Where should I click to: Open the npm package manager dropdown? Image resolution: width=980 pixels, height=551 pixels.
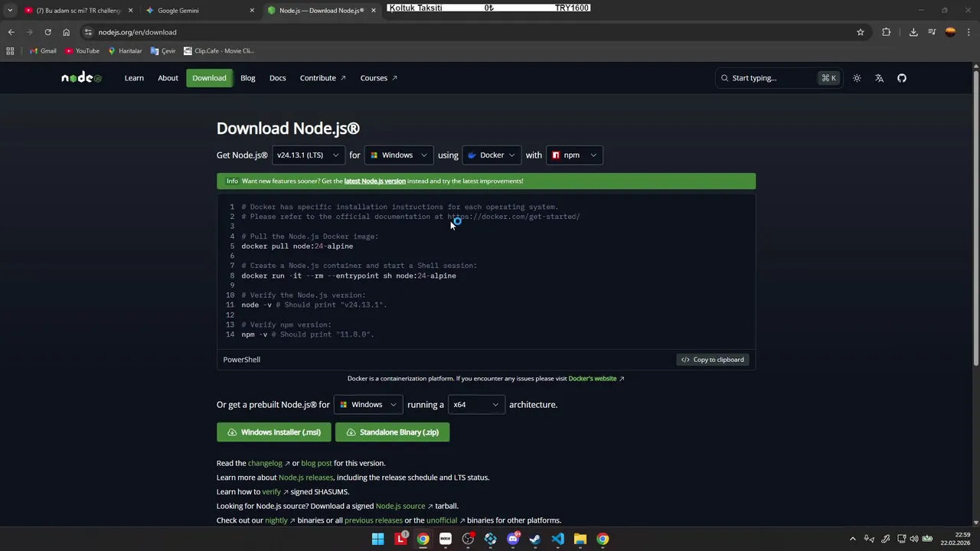(x=574, y=155)
